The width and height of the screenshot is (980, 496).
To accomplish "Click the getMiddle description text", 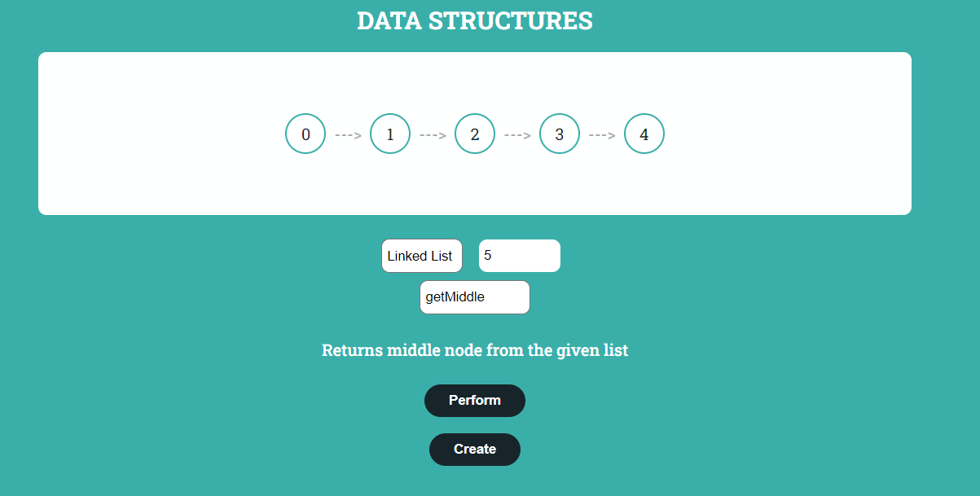I will coord(475,350).
